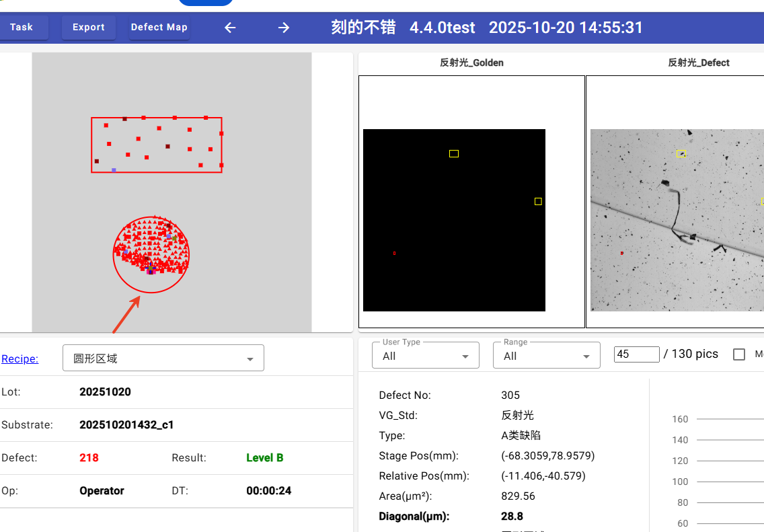The image size is (764, 532).
Task: Advance to next defect with right arrow
Action: coord(284,28)
